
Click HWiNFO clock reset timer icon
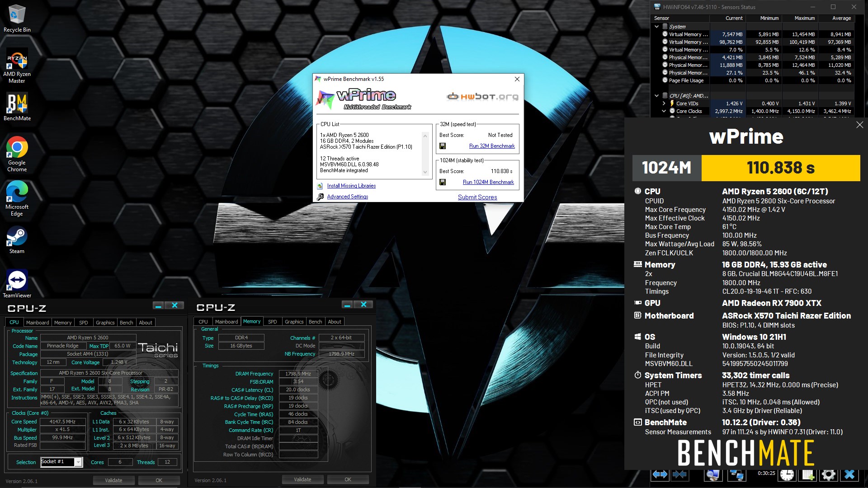click(x=787, y=474)
